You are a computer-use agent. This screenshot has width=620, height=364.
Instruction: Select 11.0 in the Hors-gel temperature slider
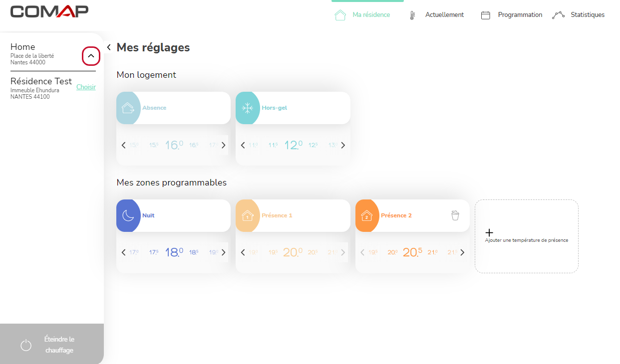(253, 145)
